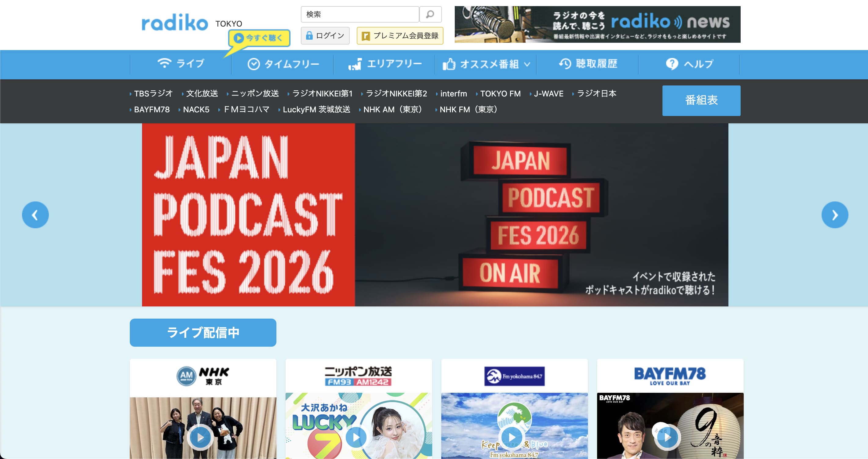Select the TOKYO FM station link
This screenshot has width=868, height=459.
tap(500, 94)
